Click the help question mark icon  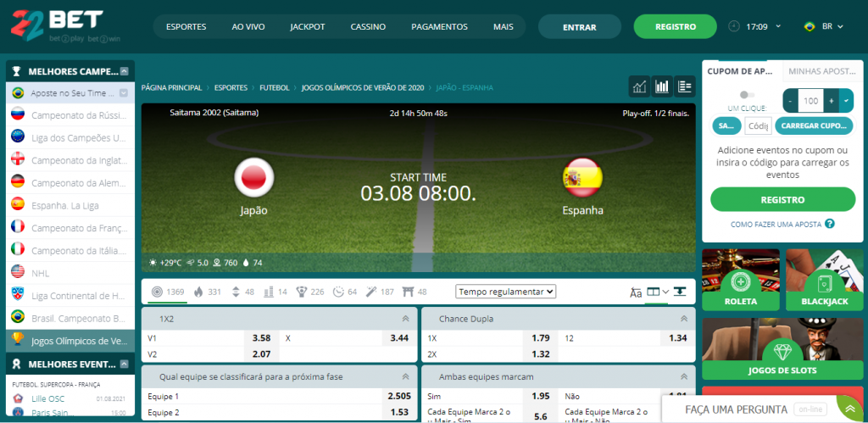tap(829, 224)
